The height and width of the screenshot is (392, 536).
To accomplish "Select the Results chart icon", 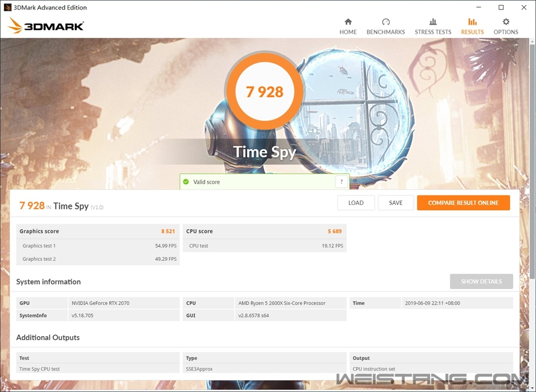I will [x=472, y=22].
